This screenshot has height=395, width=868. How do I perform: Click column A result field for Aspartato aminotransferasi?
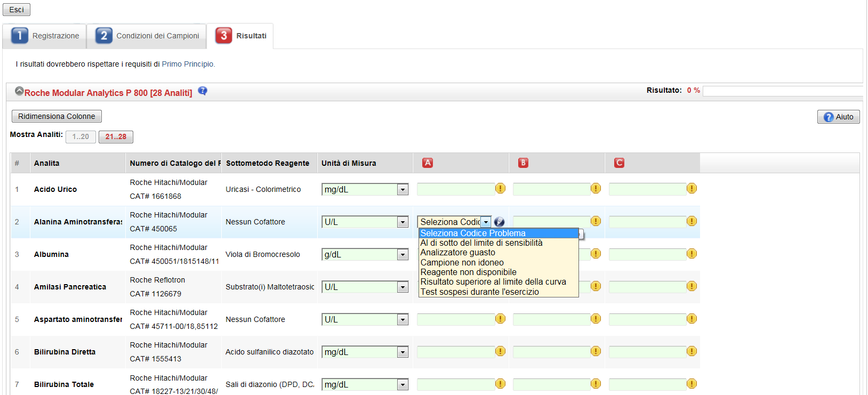point(455,319)
